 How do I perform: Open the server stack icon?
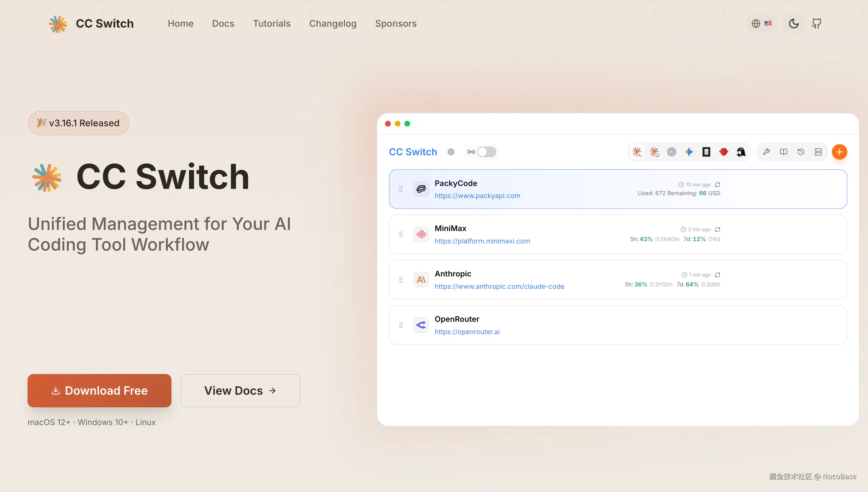[818, 152]
